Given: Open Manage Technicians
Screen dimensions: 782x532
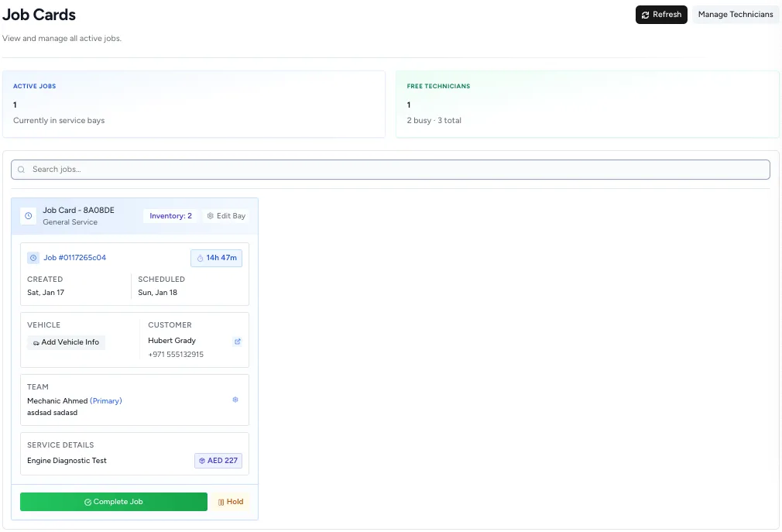Looking at the screenshot, I should (735, 15).
